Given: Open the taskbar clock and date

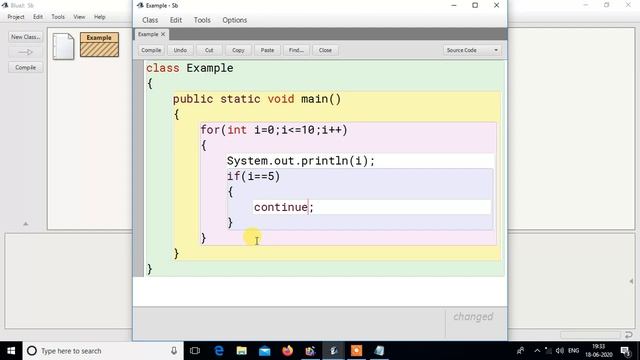Looking at the screenshot, I should tap(598, 351).
